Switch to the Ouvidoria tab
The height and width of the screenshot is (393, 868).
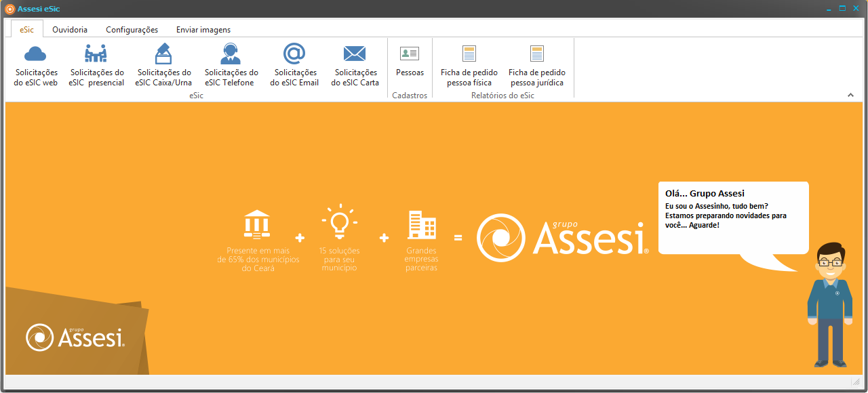70,30
